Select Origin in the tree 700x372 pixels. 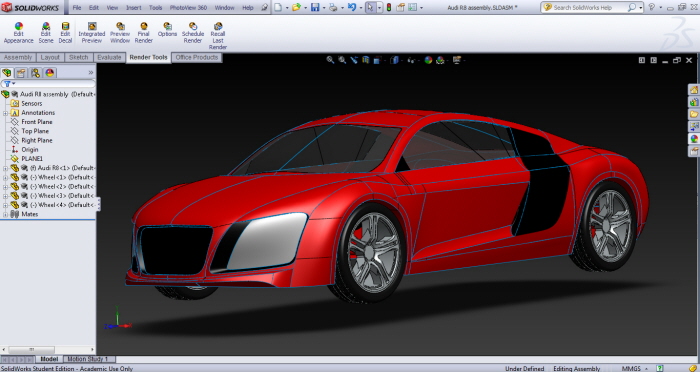point(29,150)
